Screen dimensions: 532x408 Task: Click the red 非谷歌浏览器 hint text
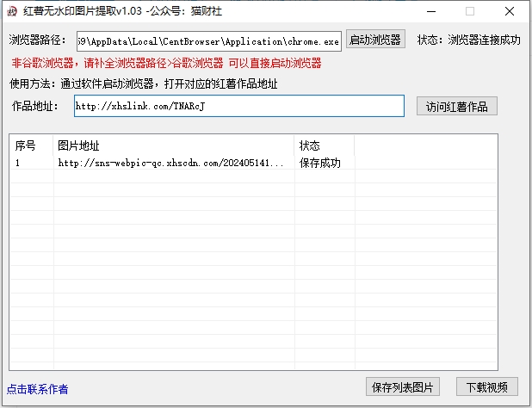(x=166, y=63)
